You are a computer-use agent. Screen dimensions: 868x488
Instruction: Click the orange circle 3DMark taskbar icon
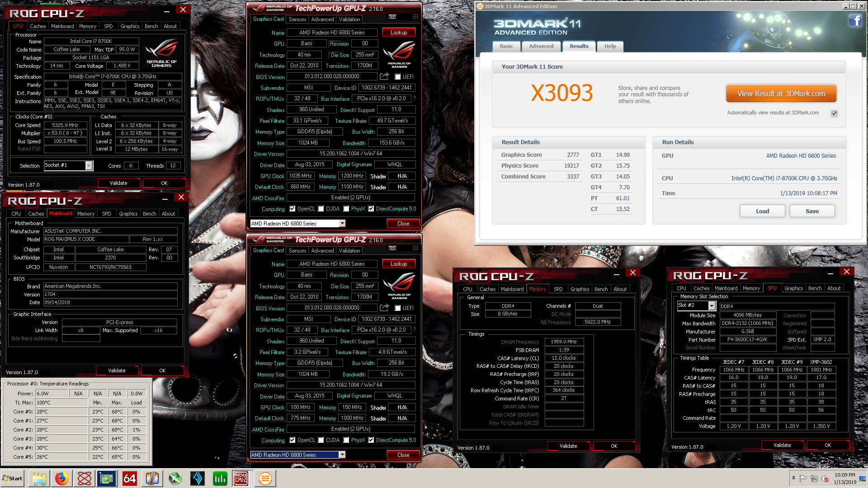pyautogui.click(x=265, y=479)
